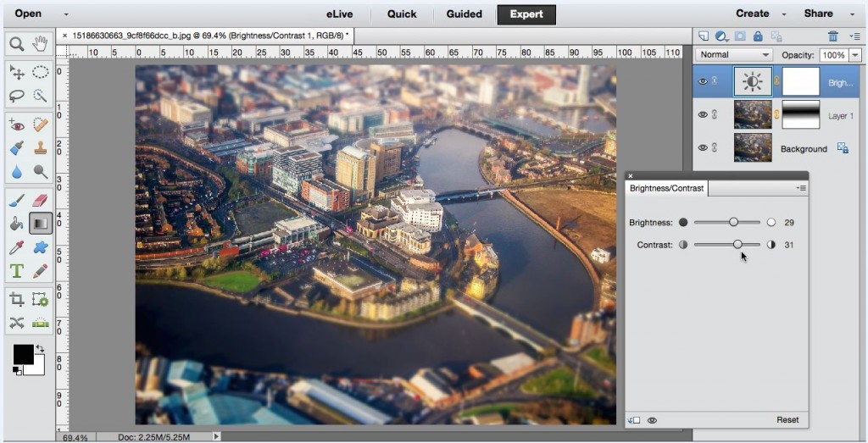
Task: Select the Gradient tool
Action: coord(40,224)
